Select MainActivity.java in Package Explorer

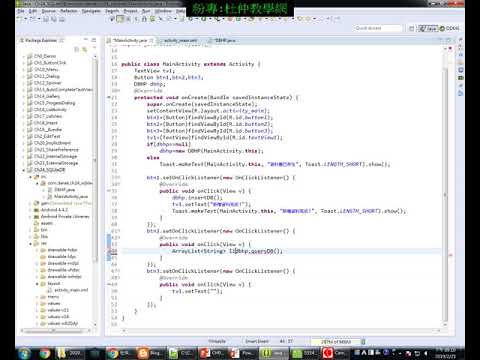pyautogui.click(x=68, y=196)
